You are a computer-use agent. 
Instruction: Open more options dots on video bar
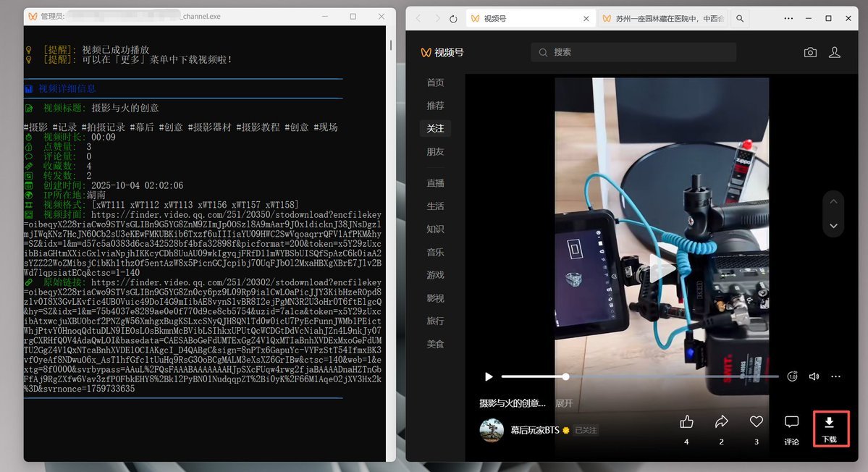pos(836,376)
